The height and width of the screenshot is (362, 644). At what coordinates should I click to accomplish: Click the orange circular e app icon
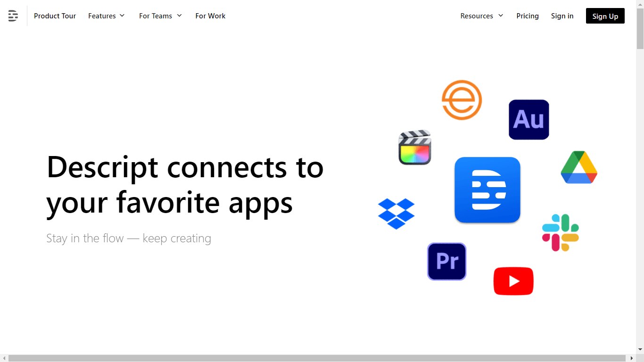(462, 100)
